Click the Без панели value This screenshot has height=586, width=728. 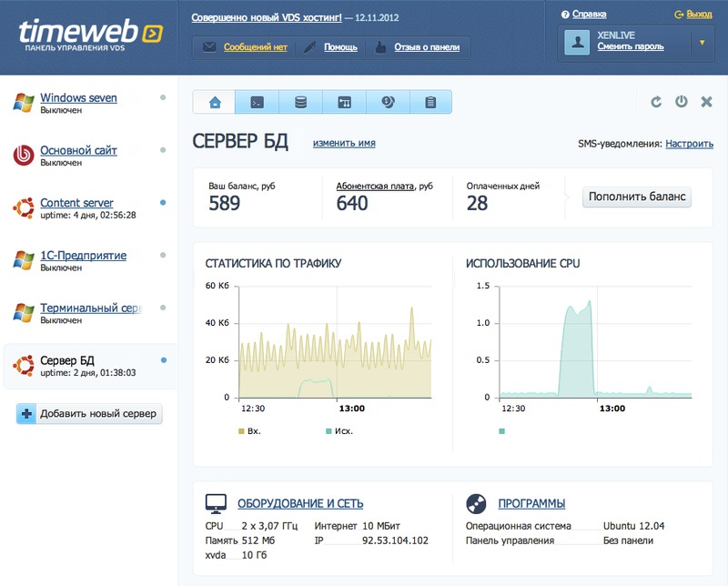click(628, 541)
